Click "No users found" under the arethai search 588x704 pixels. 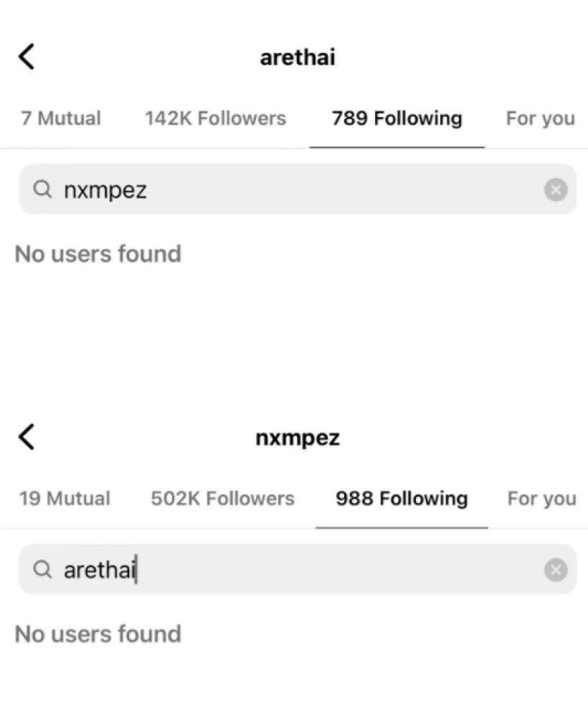(x=98, y=634)
